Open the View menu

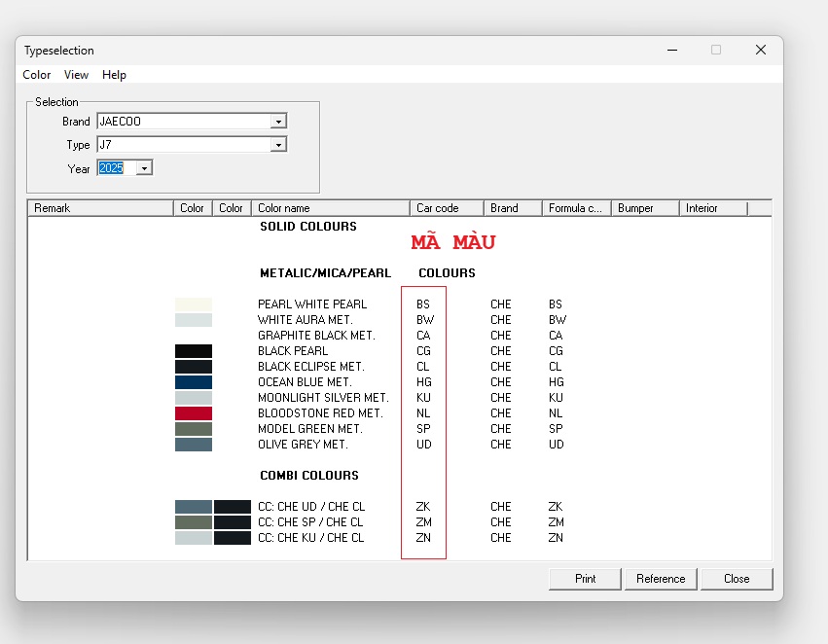tap(76, 75)
